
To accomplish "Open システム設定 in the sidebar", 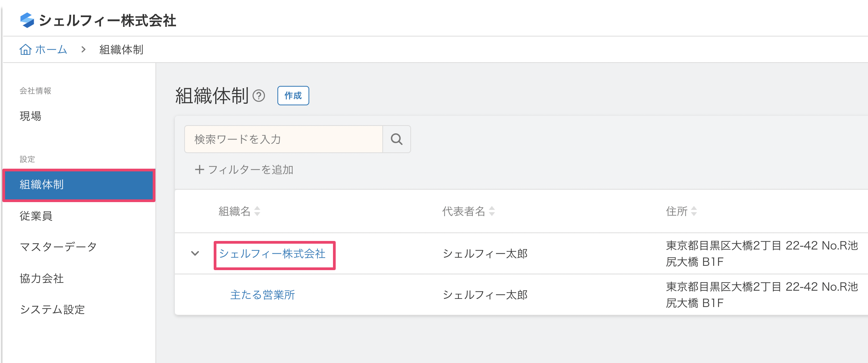I will [52, 309].
